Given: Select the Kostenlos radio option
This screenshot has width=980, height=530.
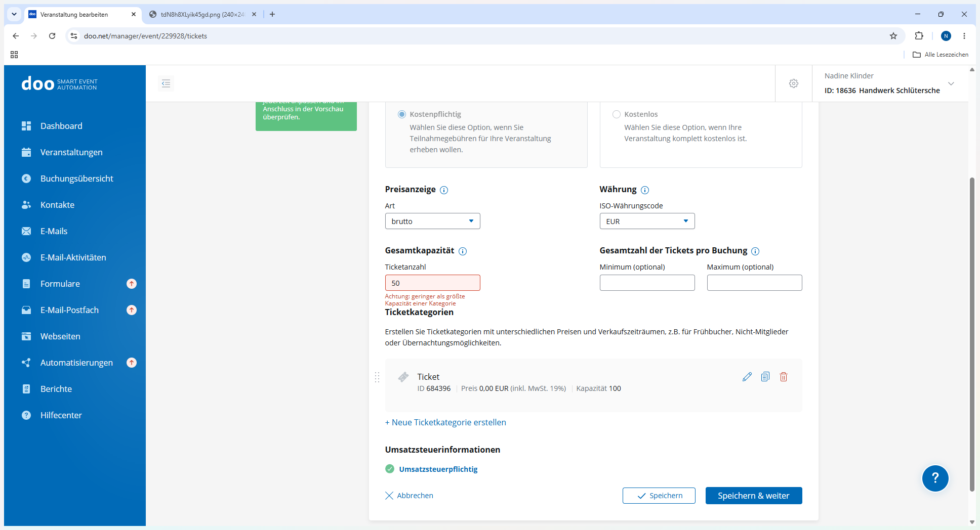Looking at the screenshot, I should click(617, 114).
